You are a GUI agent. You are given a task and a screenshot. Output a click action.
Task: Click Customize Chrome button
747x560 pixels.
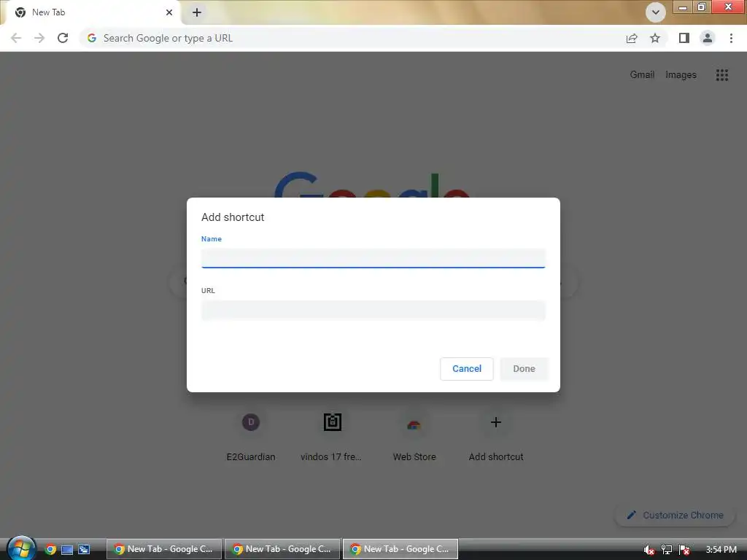[675, 515]
